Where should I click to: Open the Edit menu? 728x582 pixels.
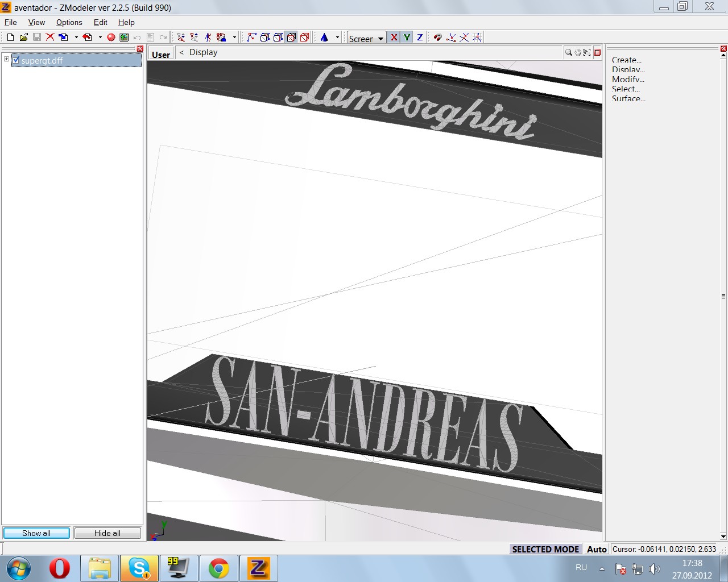point(100,22)
